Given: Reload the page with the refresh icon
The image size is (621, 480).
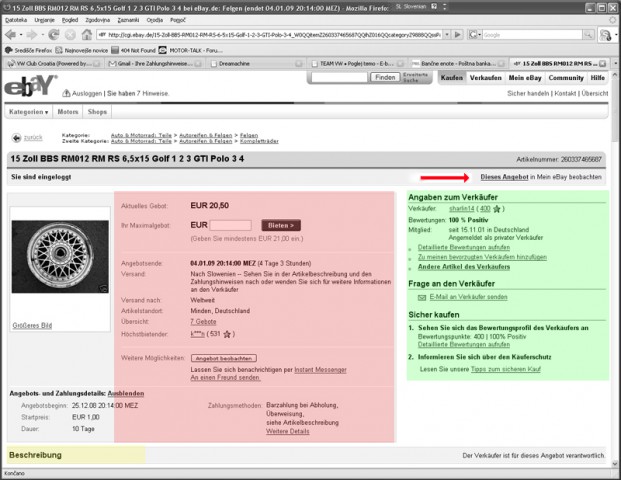Looking at the screenshot, I should click(x=53, y=35).
